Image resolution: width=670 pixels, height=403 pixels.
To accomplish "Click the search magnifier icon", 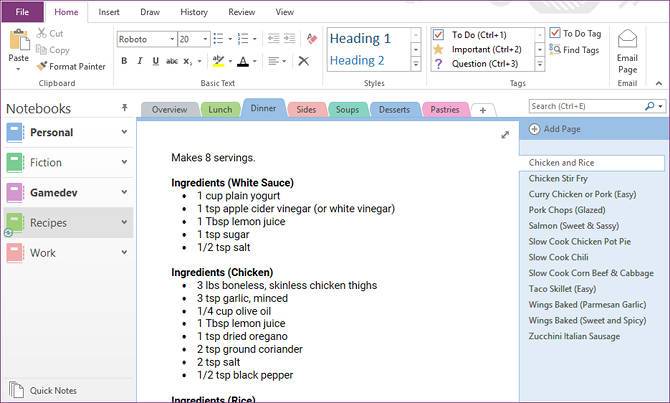I will pyautogui.click(x=649, y=106).
